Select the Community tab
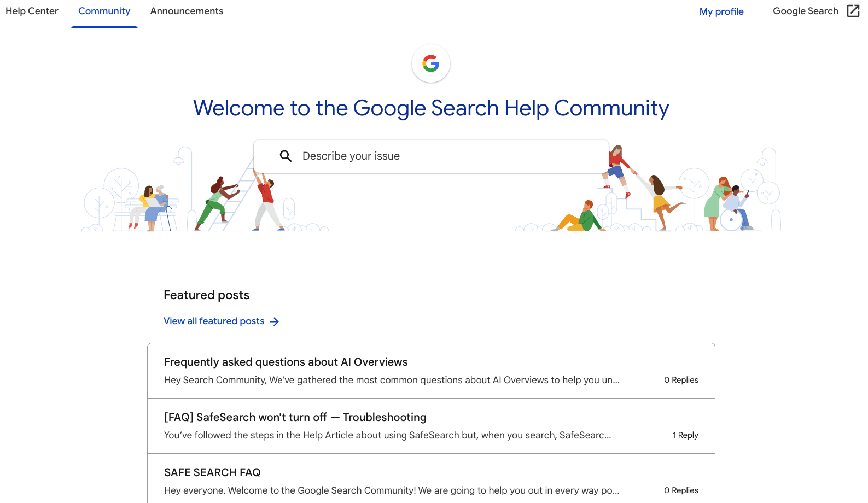 pyautogui.click(x=104, y=11)
